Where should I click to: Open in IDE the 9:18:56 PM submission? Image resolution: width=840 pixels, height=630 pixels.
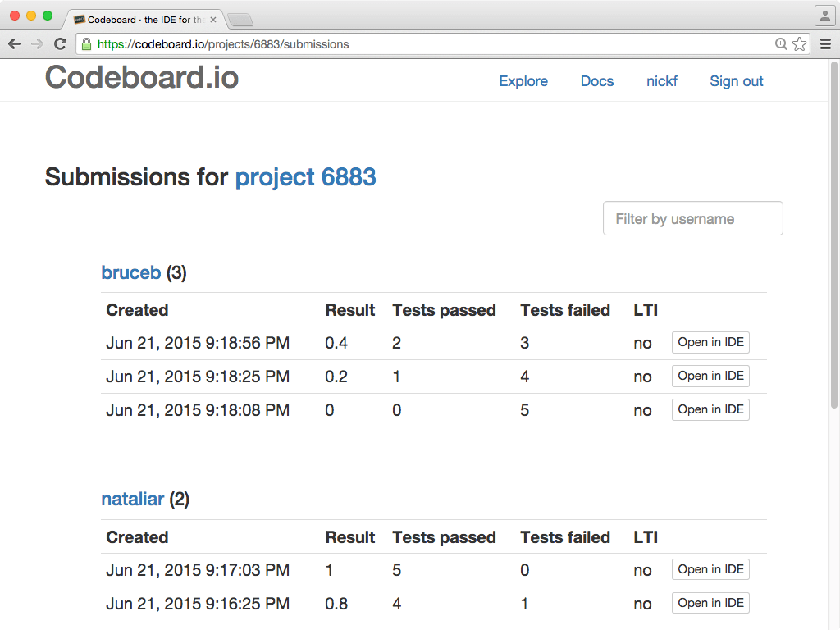[x=710, y=342]
